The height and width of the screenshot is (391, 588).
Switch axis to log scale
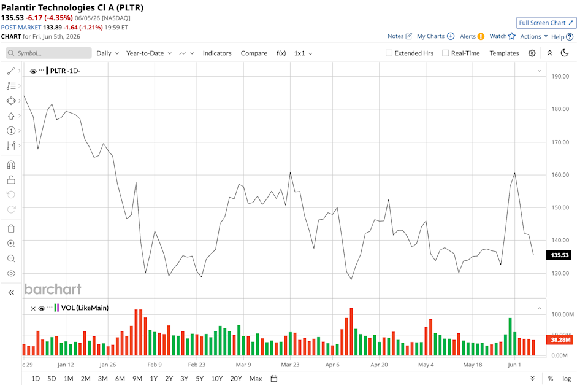(567, 379)
